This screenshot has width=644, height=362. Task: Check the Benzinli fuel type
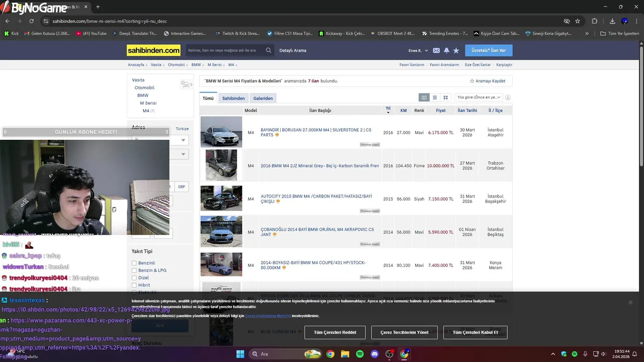[134, 263]
